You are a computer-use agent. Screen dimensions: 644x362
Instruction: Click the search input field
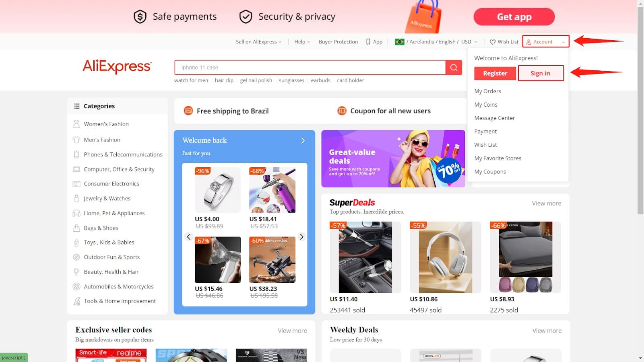coord(310,68)
